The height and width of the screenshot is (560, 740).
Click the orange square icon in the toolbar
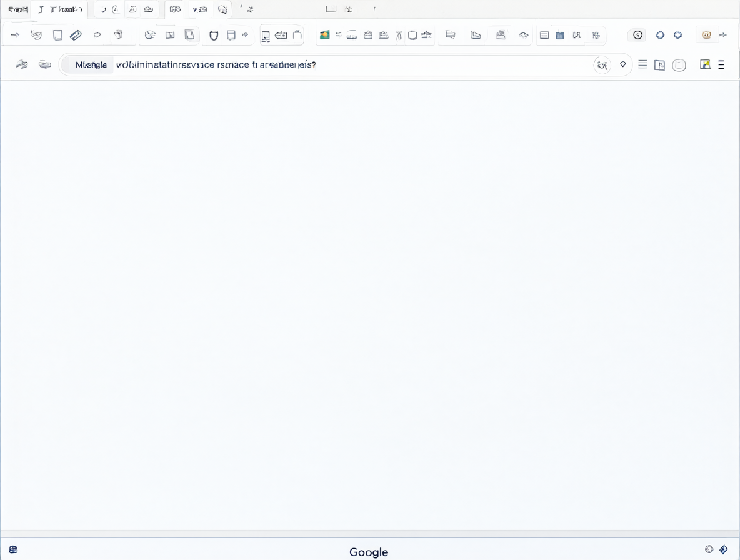706,35
